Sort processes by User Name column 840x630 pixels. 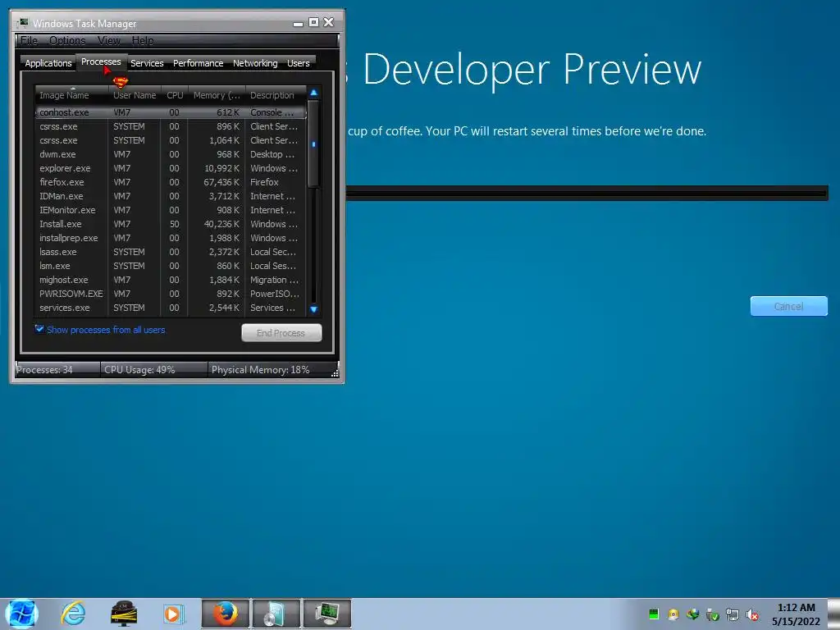[x=135, y=95]
